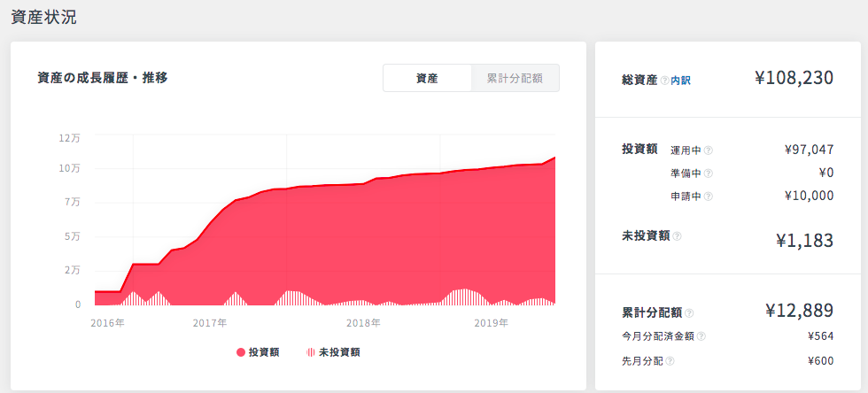Click the 投資額 section label

639,150
